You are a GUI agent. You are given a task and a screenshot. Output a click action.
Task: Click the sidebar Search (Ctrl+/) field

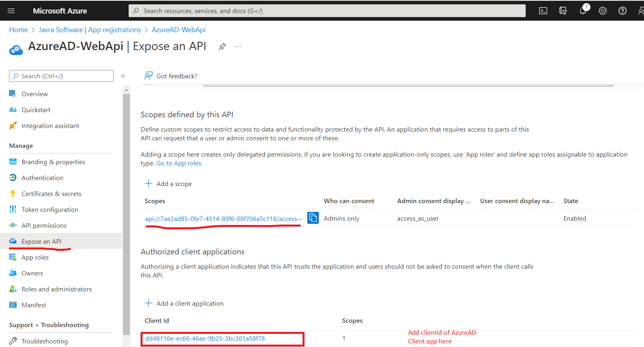(x=61, y=76)
